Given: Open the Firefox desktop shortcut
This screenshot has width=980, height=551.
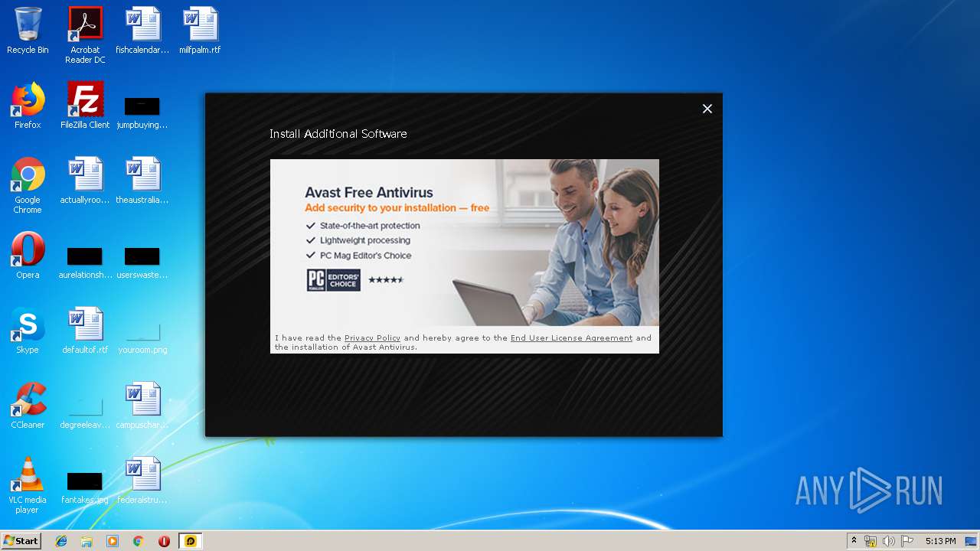Looking at the screenshot, I should coord(28,106).
